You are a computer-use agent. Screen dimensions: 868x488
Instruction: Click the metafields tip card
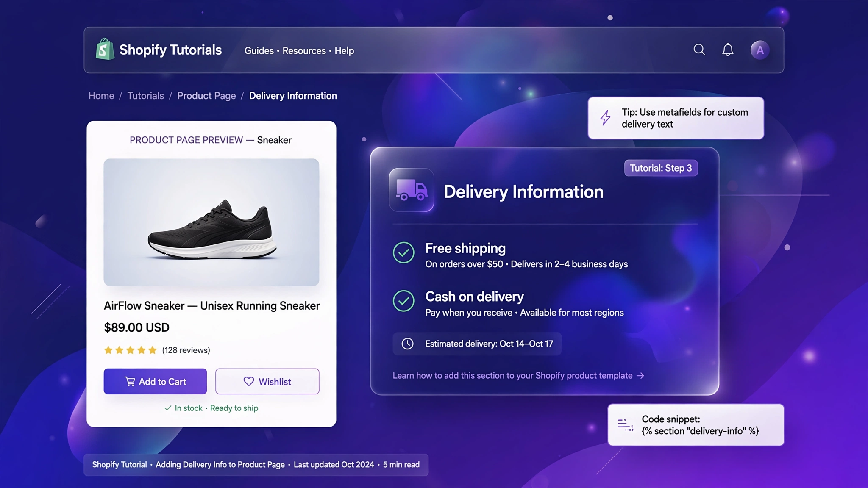coord(676,118)
